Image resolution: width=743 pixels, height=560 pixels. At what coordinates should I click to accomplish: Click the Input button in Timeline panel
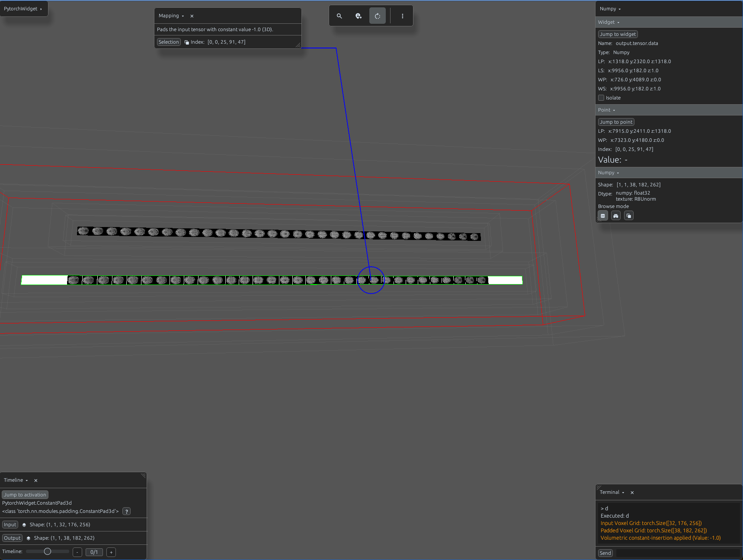point(10,525)
